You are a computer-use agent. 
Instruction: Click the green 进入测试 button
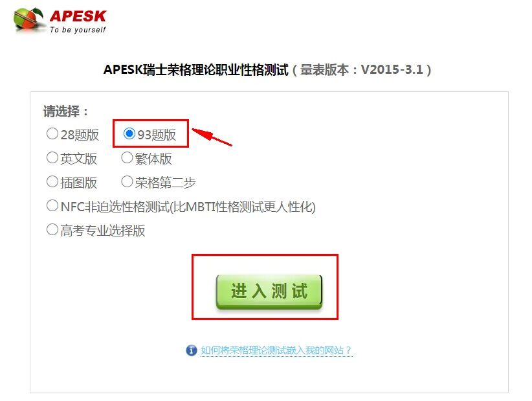point(269,292)
